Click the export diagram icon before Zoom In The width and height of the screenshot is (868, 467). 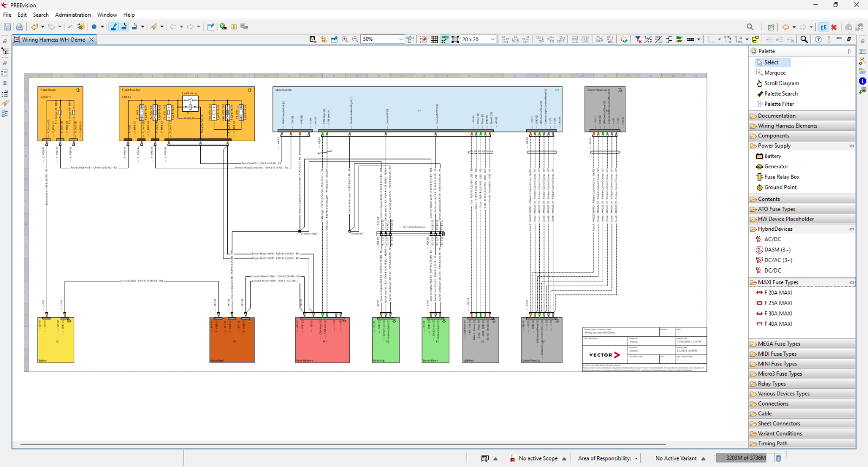click(334, 39)
